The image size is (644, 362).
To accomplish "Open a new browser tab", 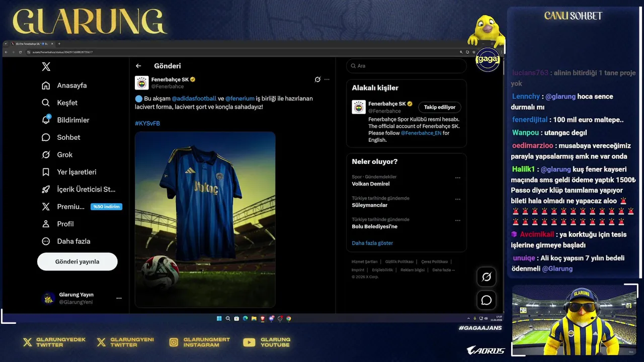I will click(59, 44).
